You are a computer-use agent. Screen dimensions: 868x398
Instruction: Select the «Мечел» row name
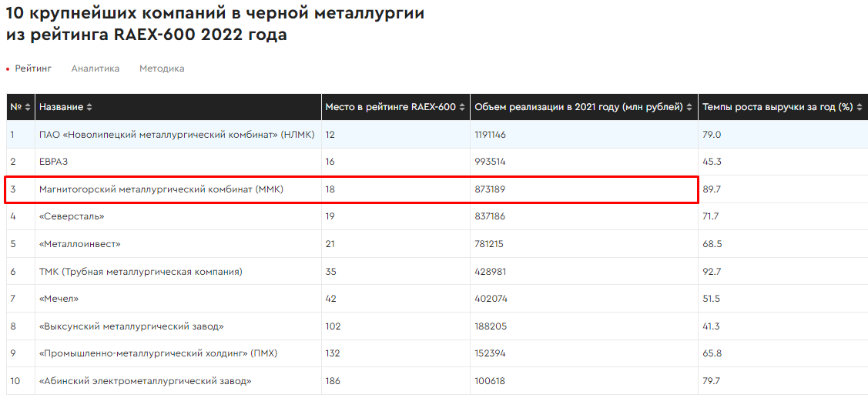(59, 299)
